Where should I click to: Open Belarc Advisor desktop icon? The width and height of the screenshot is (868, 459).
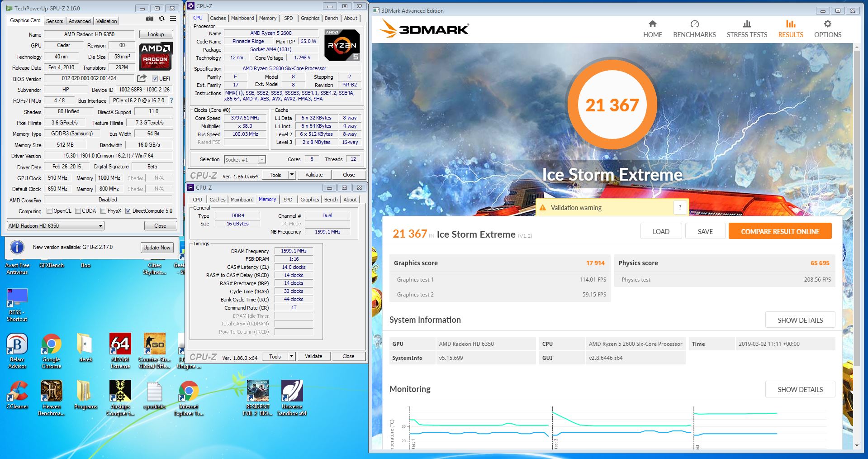point(17,351)
